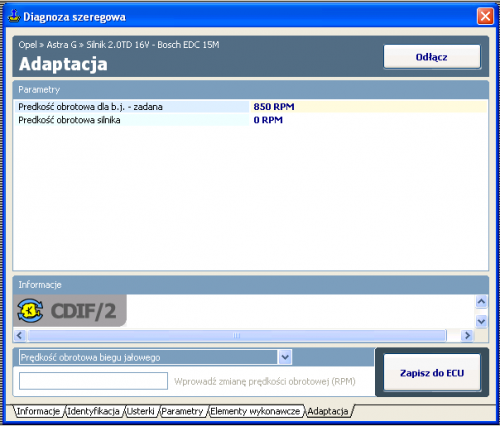The width and height of the screenshot is (500, 426).
Task: Click the CDIF/2 interface status icon
Action: coord(30,310)
